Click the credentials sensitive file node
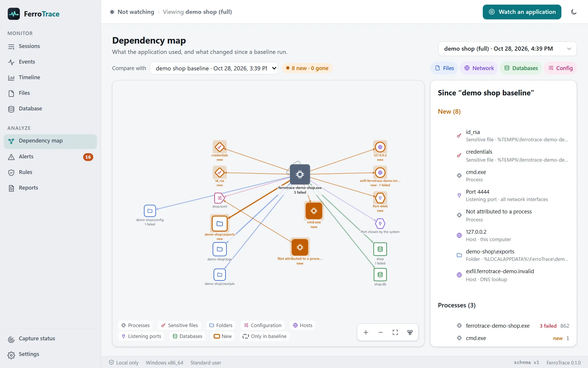Image resolution: width=588 pixels, height=368 pixels. [x=220, y=147]
